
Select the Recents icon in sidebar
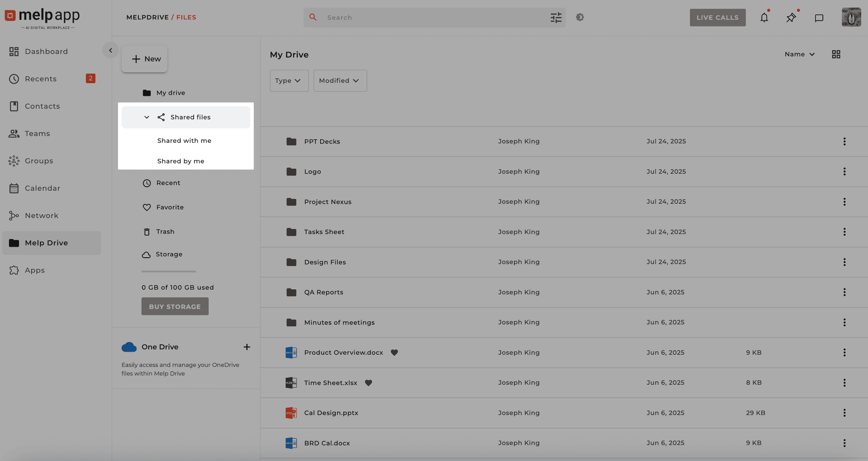[14, 79]
